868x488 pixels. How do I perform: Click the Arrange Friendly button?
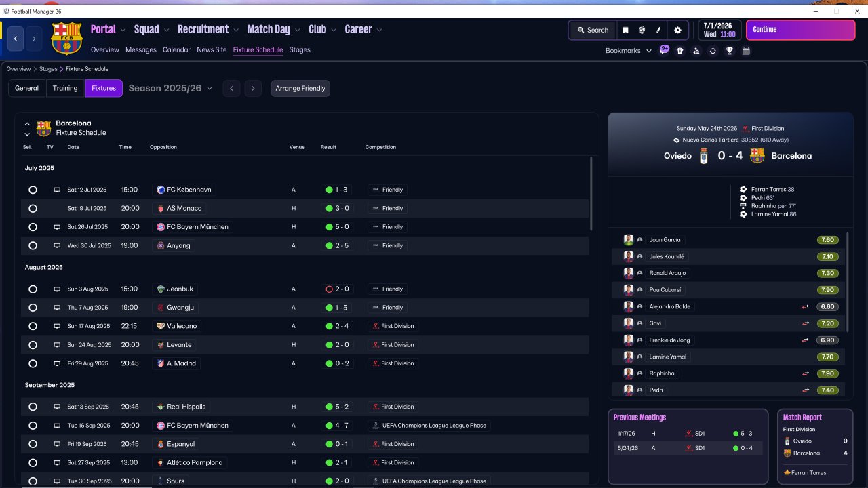pos(300,88)
